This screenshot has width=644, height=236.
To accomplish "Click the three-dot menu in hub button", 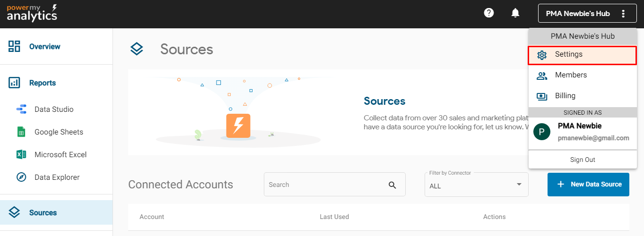I will [x=623, y=14].
